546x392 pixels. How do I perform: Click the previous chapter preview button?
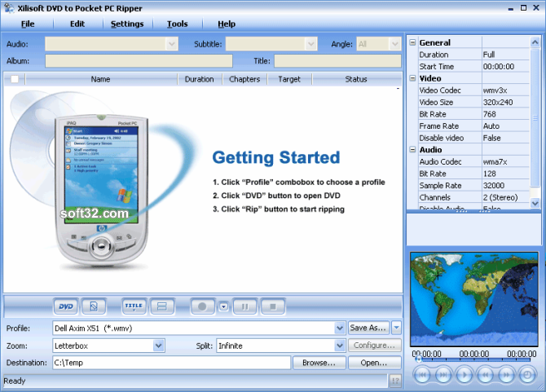(422, 375)
